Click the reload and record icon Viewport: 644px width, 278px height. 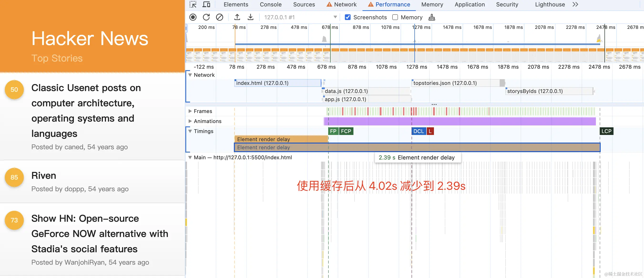point(206,17)
